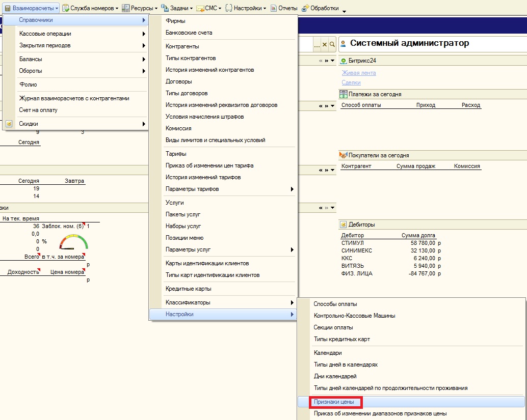This screenshot has width=527, height=420.
Task: Expand the Параметры услуг submenu
Action: pyautogui.click(x=223, y=249)
